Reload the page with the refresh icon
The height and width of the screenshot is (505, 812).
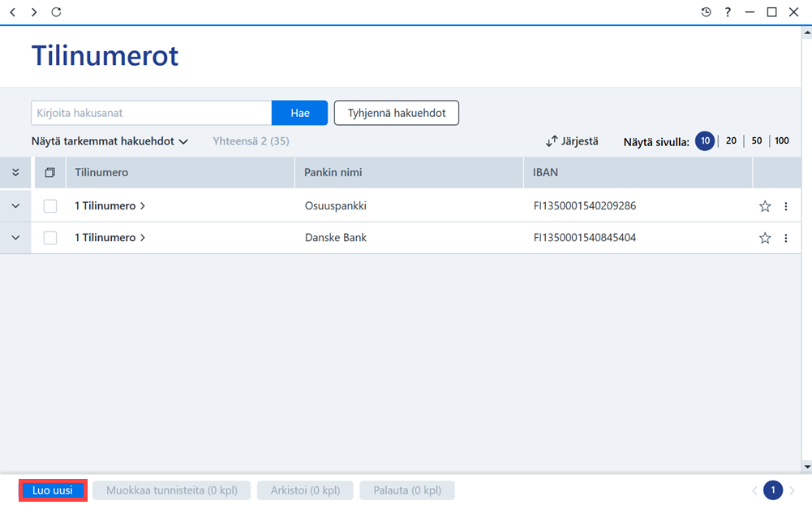(57, 12)
